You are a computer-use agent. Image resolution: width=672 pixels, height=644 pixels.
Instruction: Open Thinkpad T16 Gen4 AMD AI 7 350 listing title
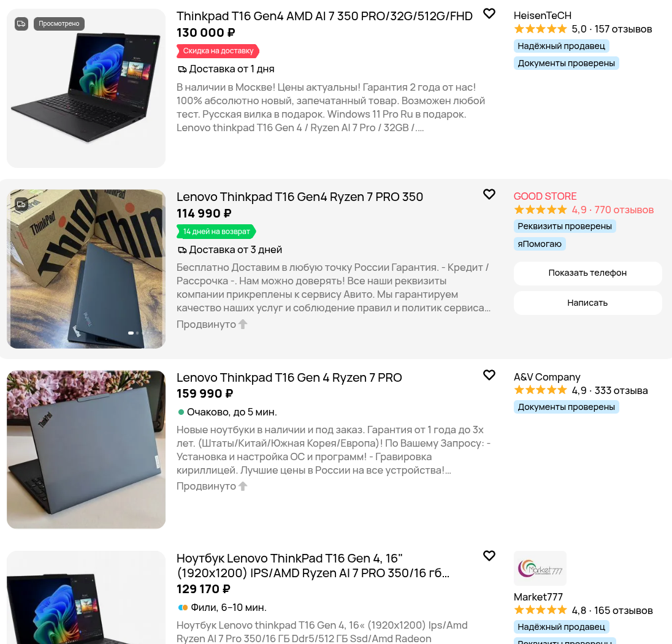tap(324, 17)
